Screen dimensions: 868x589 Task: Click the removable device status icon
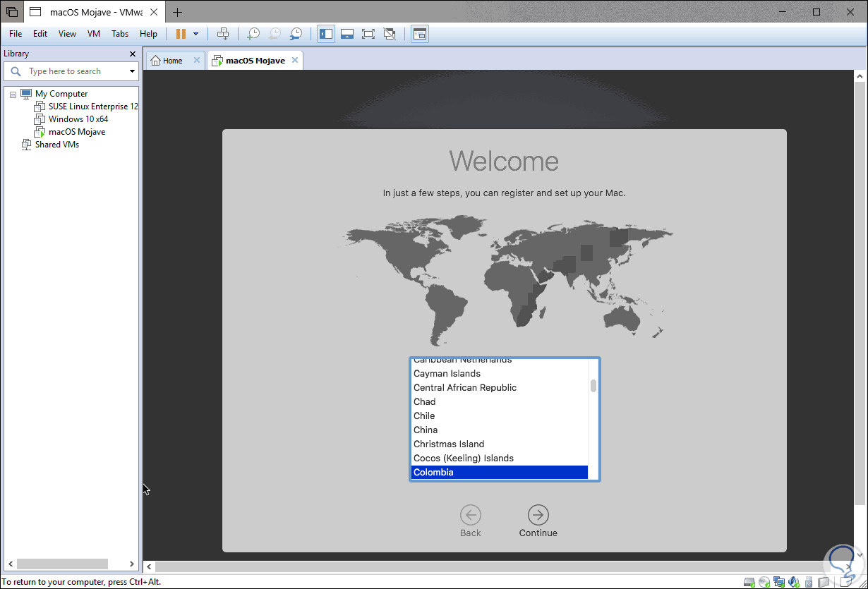(824, 582)
